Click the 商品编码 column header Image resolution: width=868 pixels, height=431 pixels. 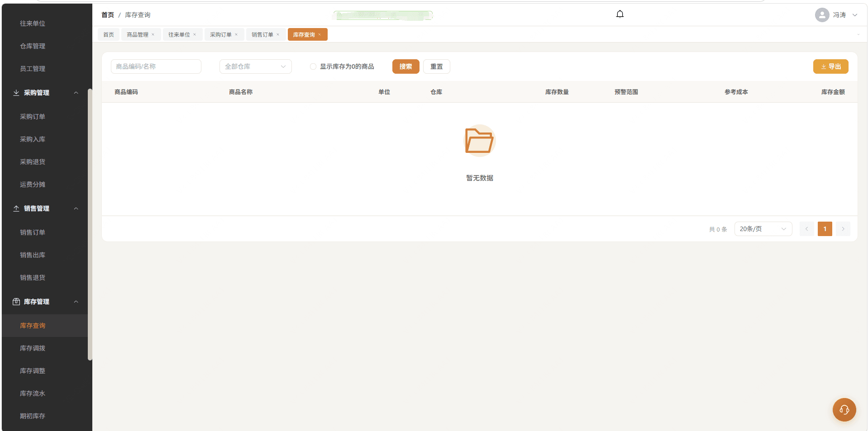pos(126,92)
